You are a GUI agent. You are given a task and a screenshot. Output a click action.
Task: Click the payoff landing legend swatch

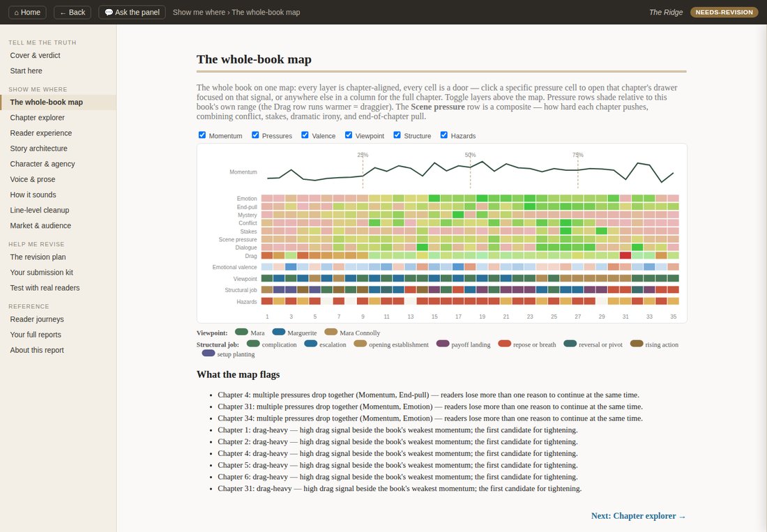443,344
